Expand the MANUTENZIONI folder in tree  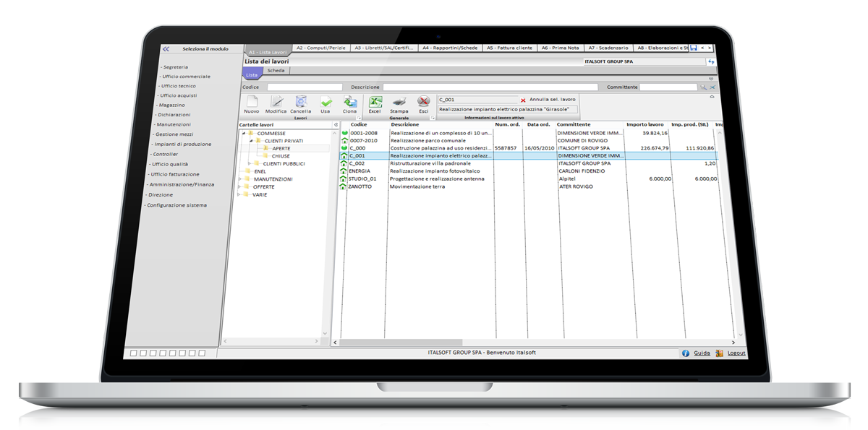pyautogui.click(x=240, y=179)
